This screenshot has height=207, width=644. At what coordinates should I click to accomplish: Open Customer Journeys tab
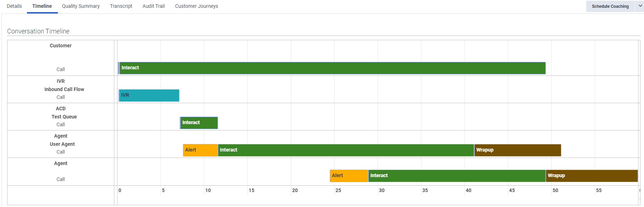point(196,6)
